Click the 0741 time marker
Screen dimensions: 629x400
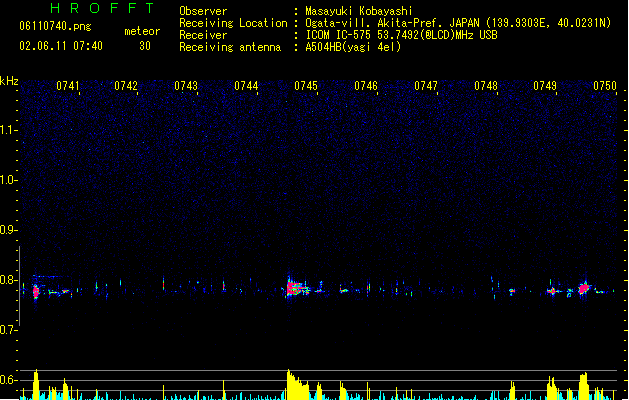(67, 86)
